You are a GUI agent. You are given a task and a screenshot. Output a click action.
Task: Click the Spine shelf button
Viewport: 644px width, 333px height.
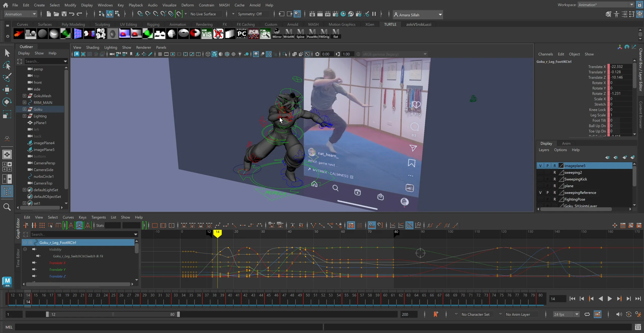(x=300, y=33)
